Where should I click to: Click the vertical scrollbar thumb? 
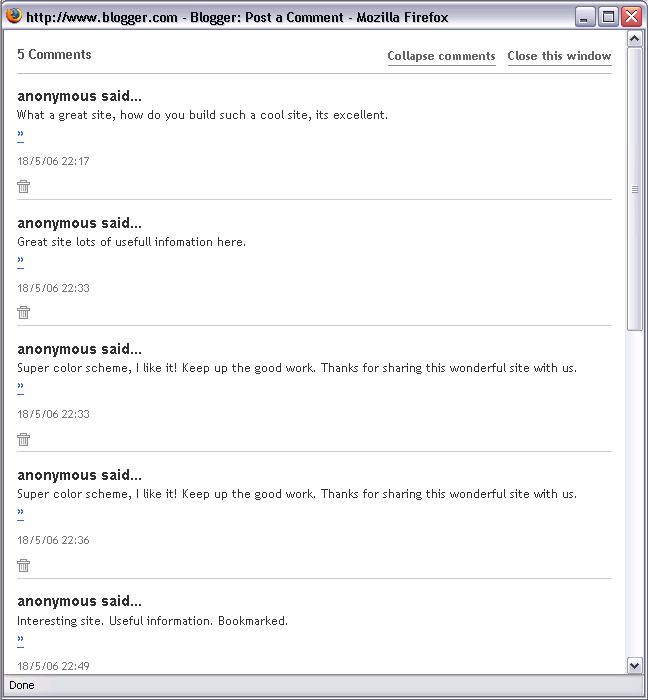coord(635,189)
